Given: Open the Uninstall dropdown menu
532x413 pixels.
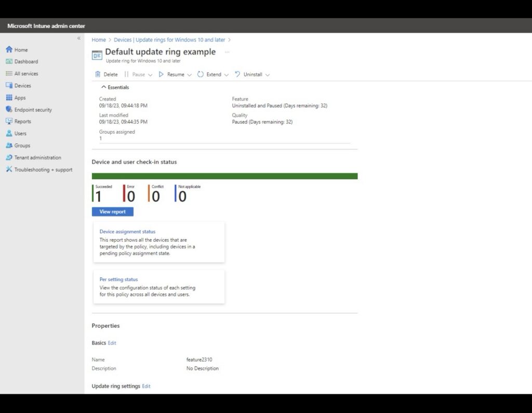Looking at the screenshot, I should [267, 75].
